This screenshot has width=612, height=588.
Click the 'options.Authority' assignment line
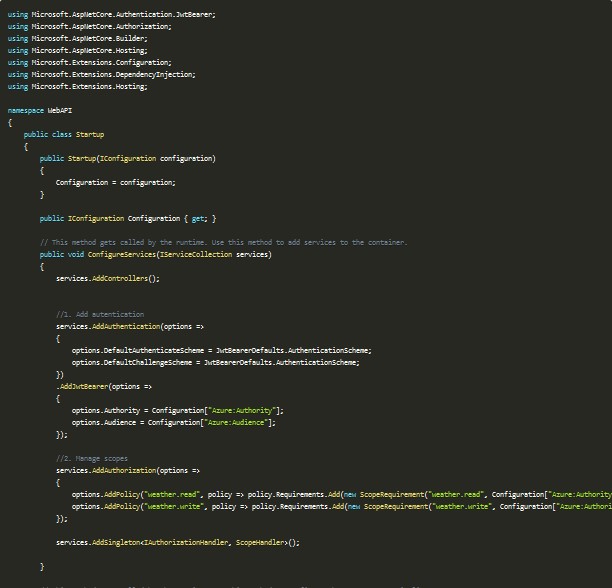[x=178, y=410]
